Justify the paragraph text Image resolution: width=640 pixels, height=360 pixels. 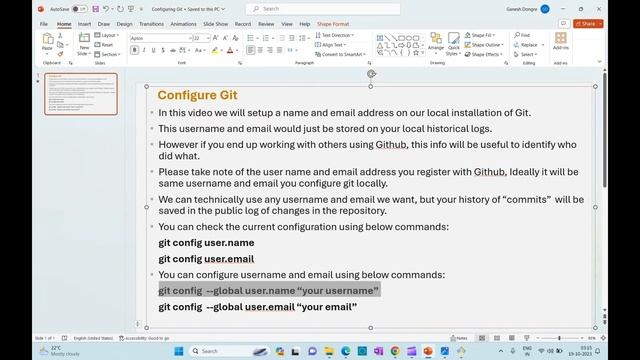pyautogui.click(x=280, y=50)
